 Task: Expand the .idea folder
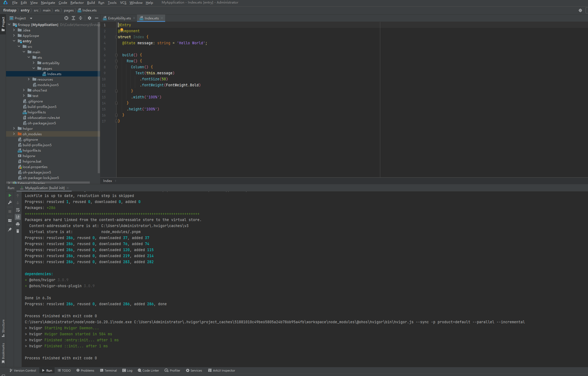click(14, 30)
